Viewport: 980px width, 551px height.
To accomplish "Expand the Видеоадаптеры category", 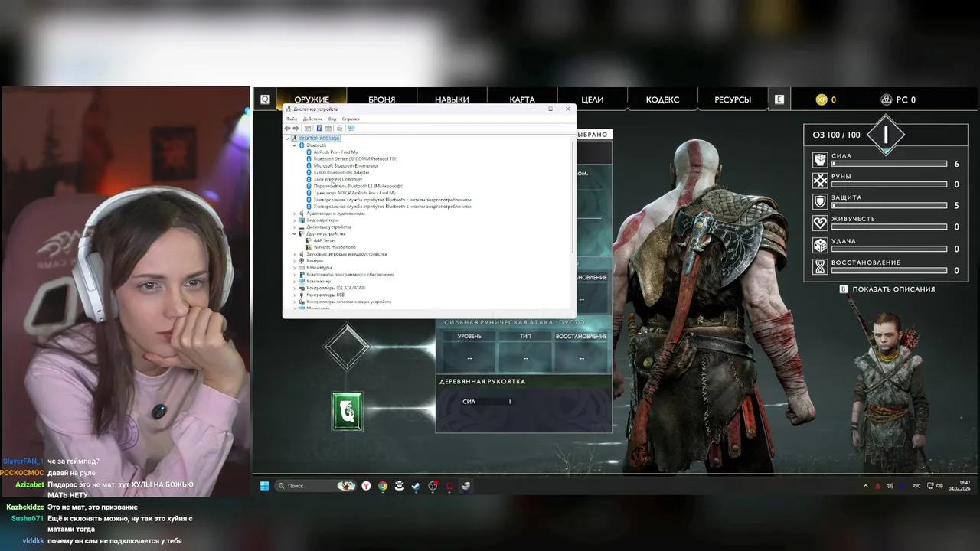I will (294, 220).
